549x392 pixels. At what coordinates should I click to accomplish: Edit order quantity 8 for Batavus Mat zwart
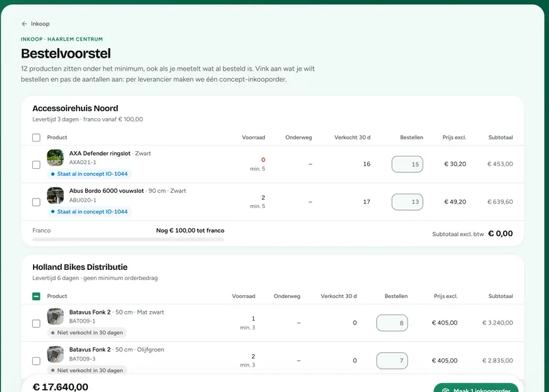click(x=392, y=323)
